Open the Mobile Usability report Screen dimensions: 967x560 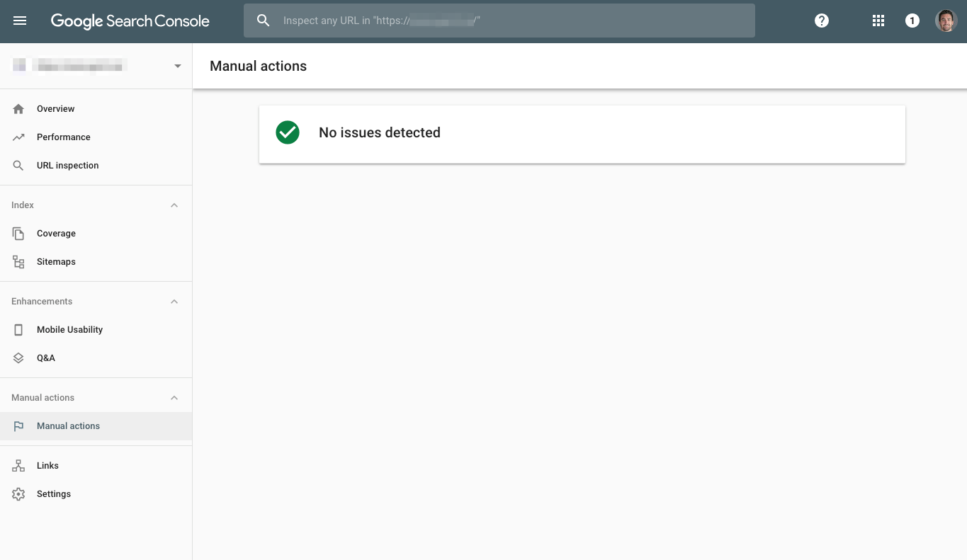[96, 330]
